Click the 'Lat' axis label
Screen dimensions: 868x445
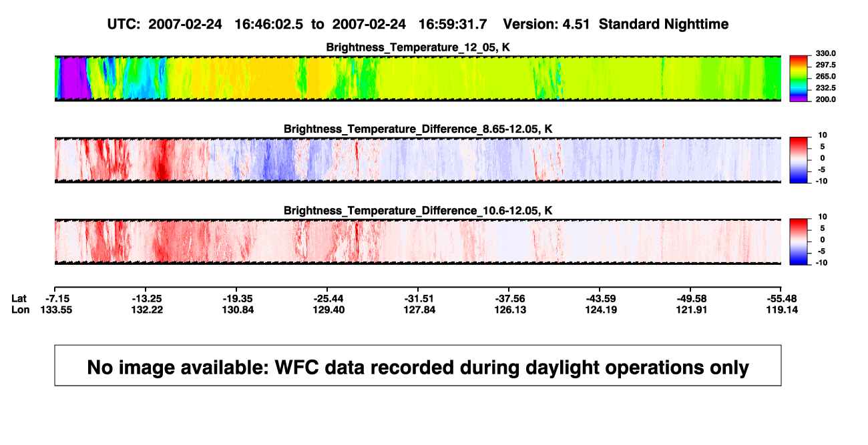pos(19,298)
